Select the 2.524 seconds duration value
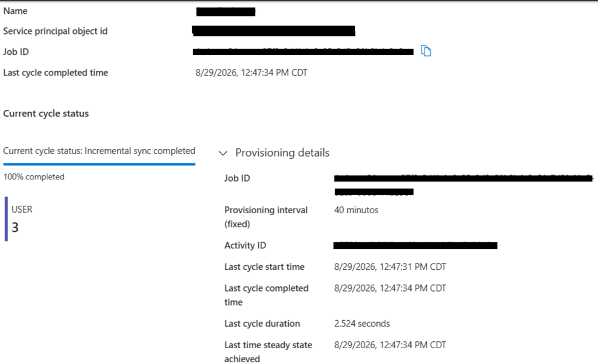This screenshot has height=364, width=598. [362, 324]
